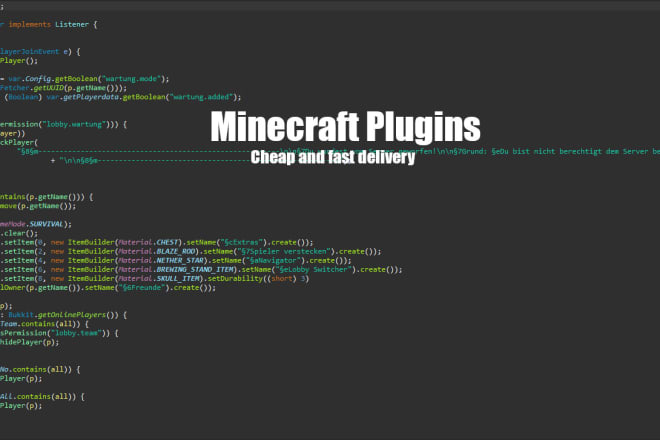Click the 'SURVIVAL' constant

(x=46, y=224)
